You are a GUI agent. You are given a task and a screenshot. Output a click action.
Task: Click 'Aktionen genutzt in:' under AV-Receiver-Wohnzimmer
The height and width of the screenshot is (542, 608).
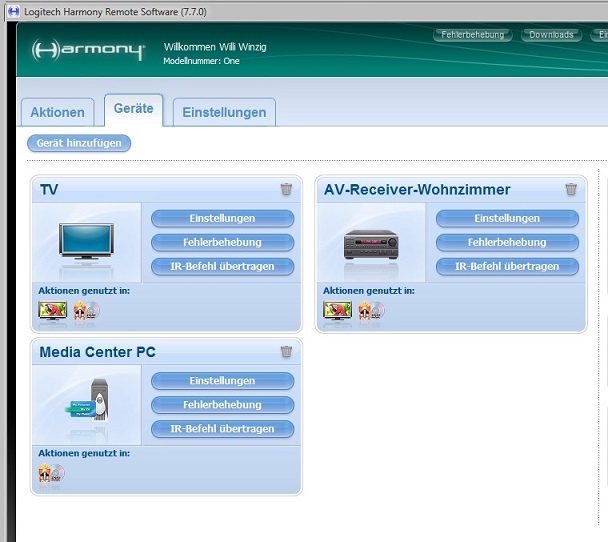(x=369, y=291)
